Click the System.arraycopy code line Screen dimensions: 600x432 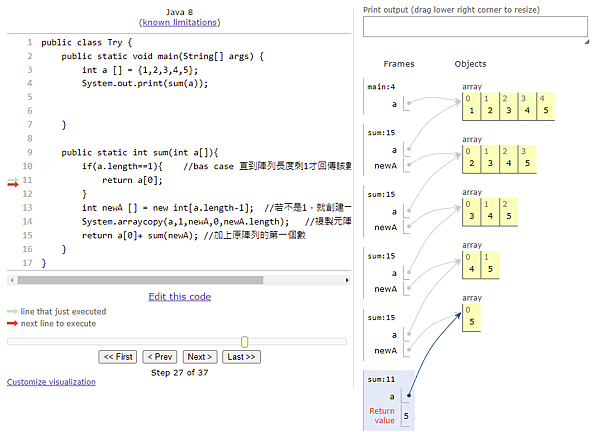tap(185, 222)
